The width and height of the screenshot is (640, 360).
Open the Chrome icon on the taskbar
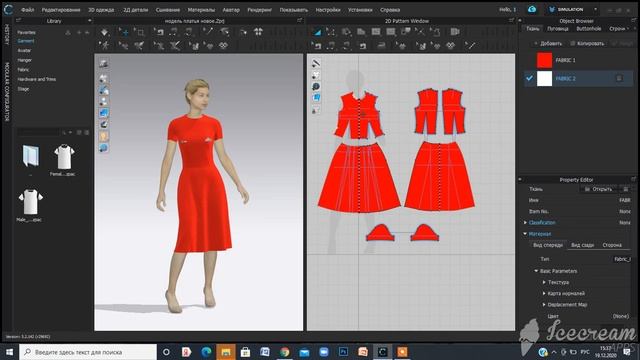(284, 352)
